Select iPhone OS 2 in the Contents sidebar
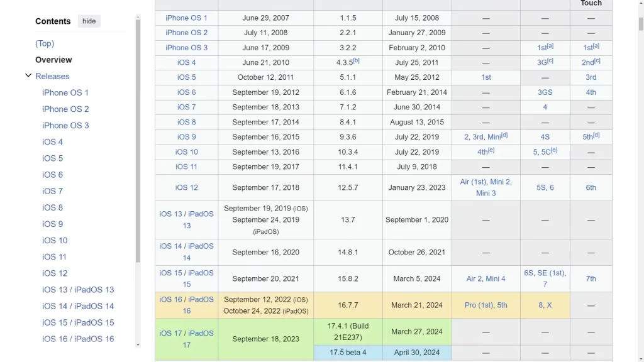Viewport: 644px width, 362px height. (x=65, y=109)
